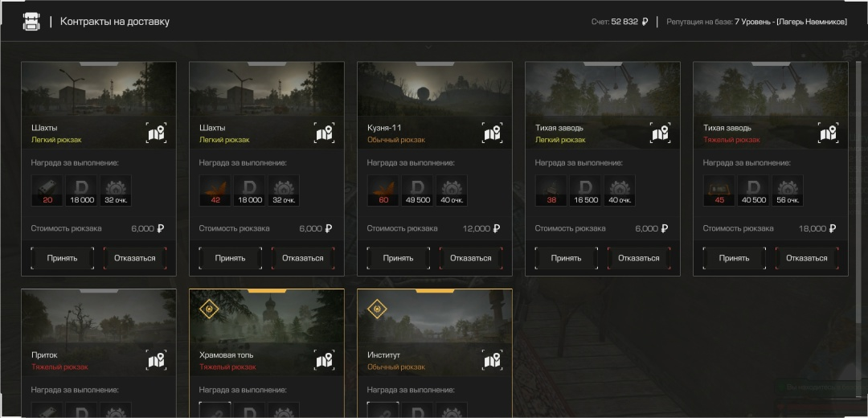Expand the small chevron below the header
Image resolution: width=868 pixels, height=418 pixels.
click(428, 47)
